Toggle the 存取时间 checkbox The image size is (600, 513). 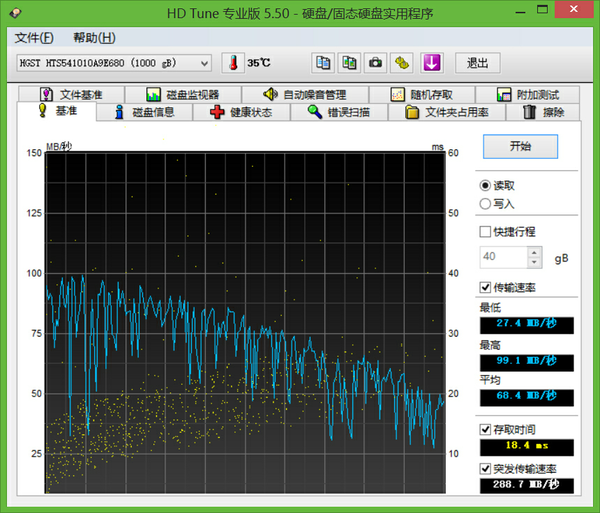pos(486,429)
